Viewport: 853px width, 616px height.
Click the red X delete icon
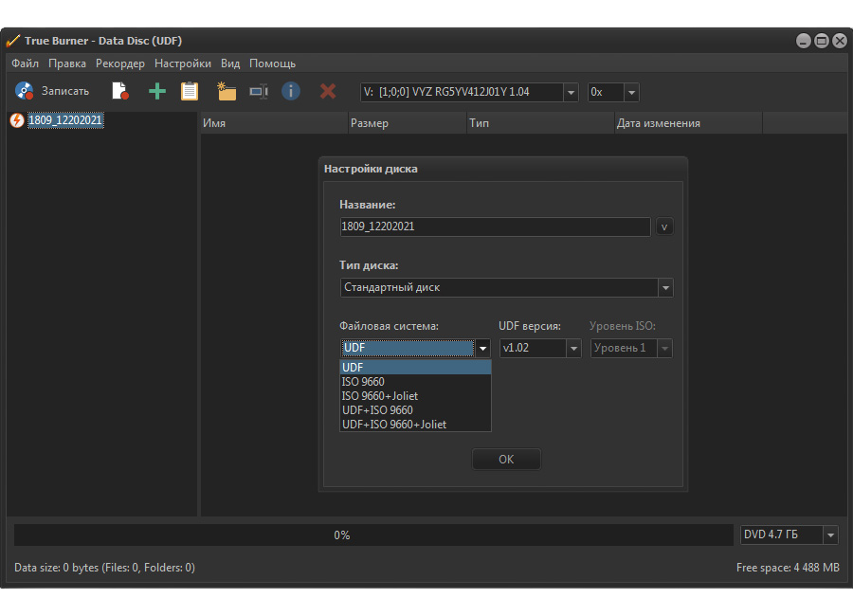coord(328,91)
